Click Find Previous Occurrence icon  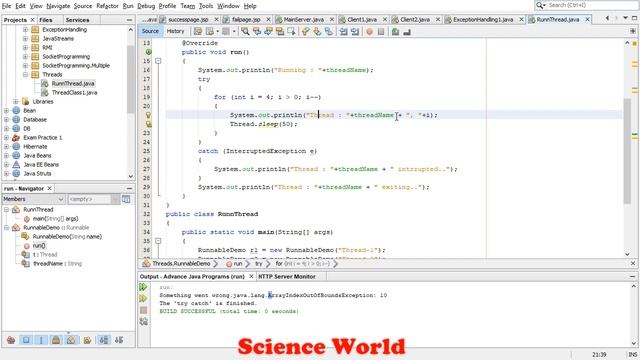(x=257, y=31)
